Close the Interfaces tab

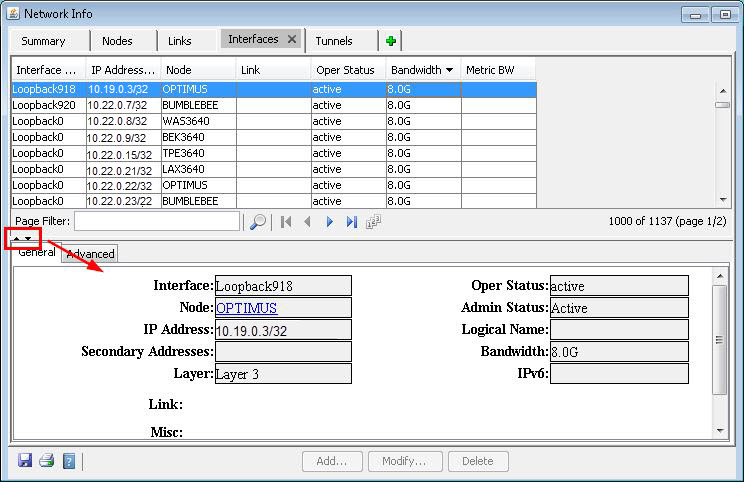[x=292, y=39]
